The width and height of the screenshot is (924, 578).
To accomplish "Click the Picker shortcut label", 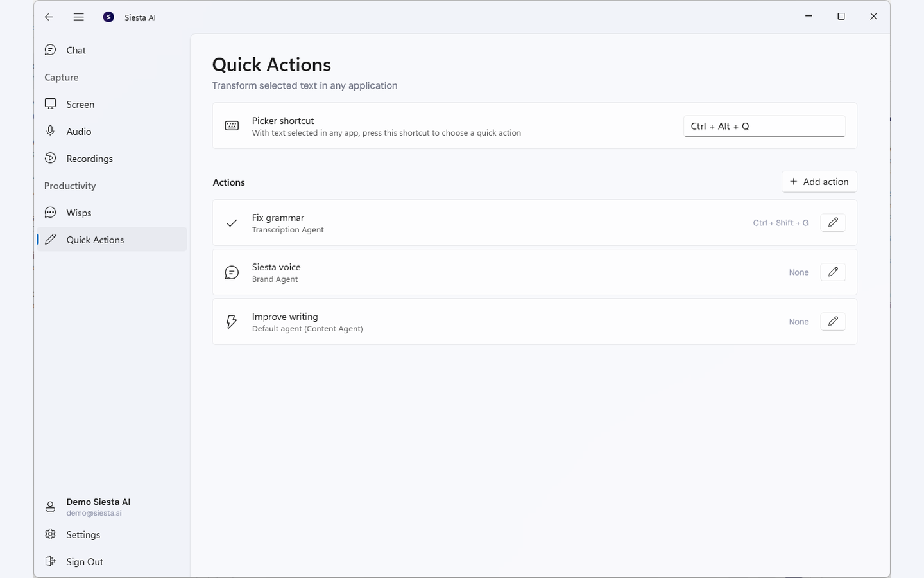I will click(283, 121).
